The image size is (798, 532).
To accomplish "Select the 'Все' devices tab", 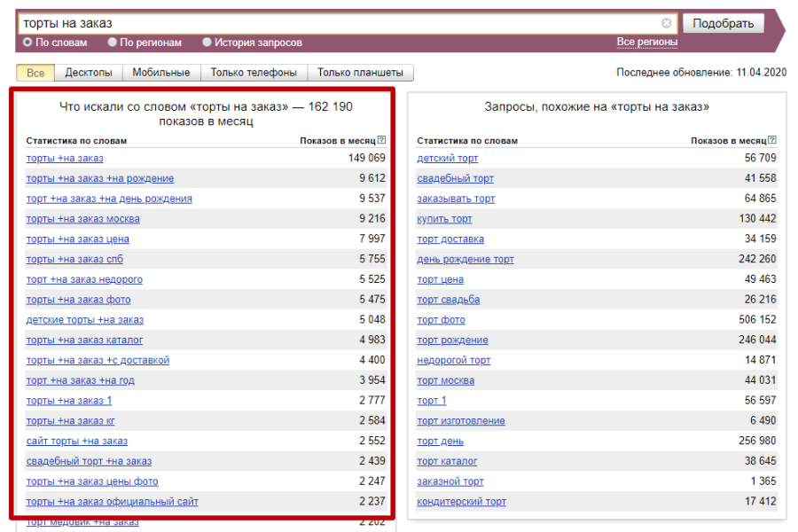I will pos(35,73).
